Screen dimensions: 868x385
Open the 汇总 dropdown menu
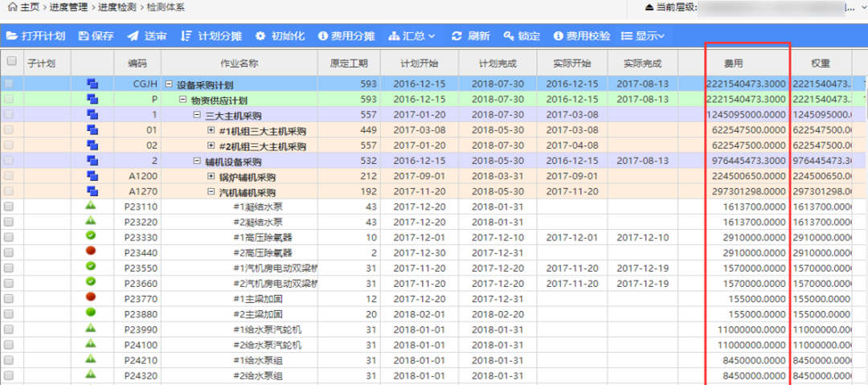coord(412,36)
